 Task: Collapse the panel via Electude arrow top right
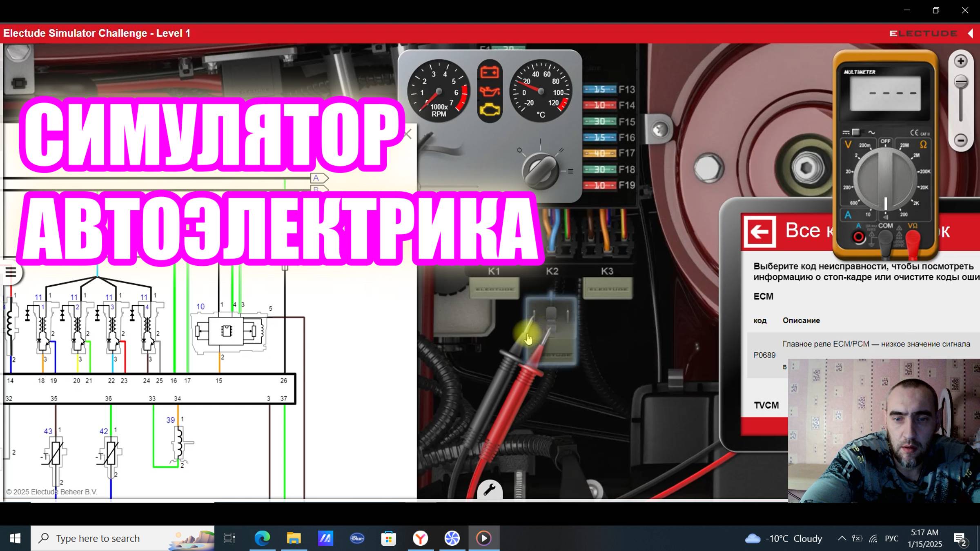click(971, 33)
